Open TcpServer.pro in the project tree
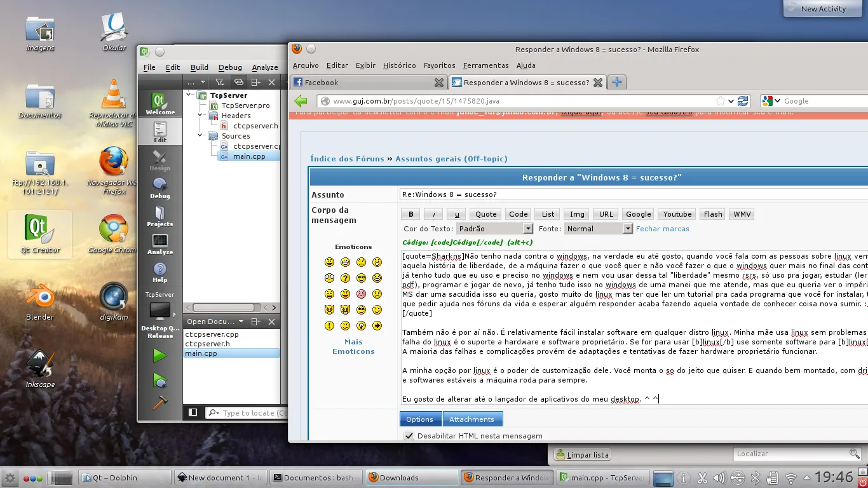Screen dimensions: 868x488 pos(246,105)
